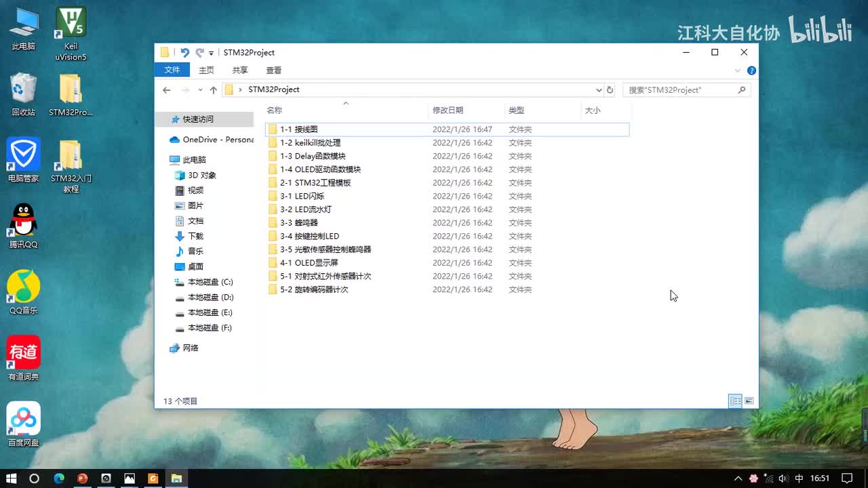Select the 1-3 Delay函数模块 folder
Image resolution: width=868 pixels, height=488 pixels.
click(x=447, y=157)
